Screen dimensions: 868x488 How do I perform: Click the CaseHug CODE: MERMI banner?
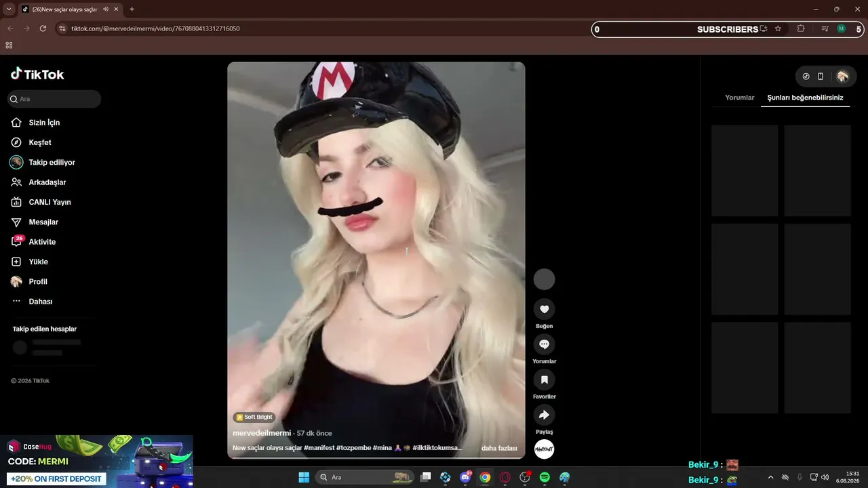(x=96, y=462)
